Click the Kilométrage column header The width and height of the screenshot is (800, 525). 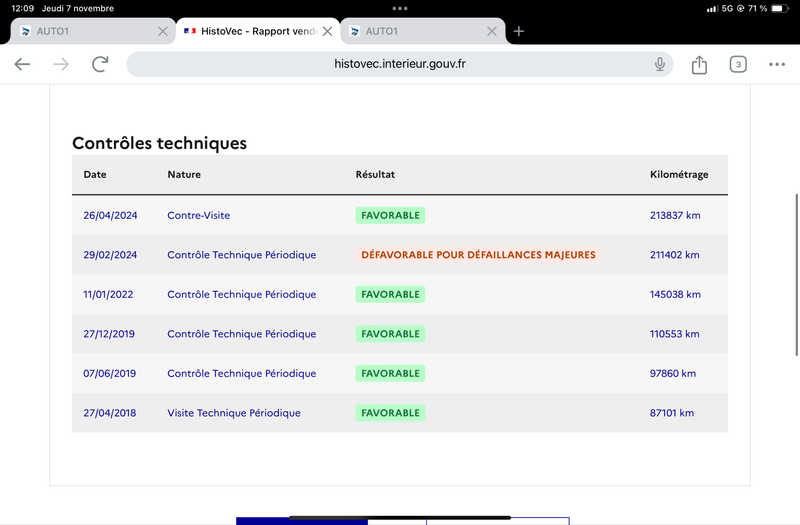click(x=679, y=174)
